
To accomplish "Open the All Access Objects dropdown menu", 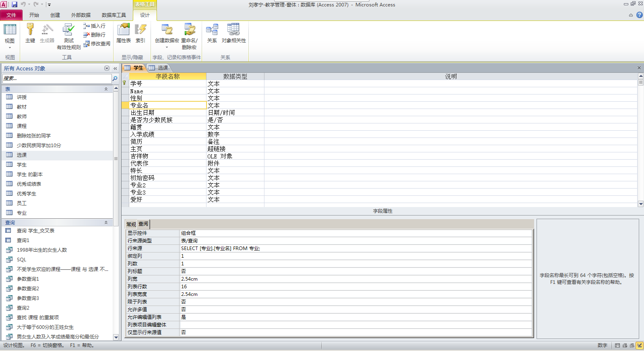I will pyautogui.click(x=107, y=68).
